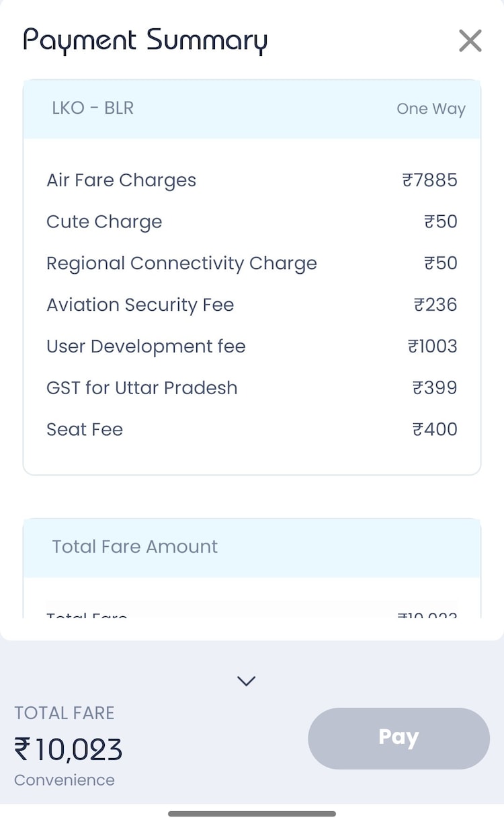Collapse summary using the down chevron

click(247, 681)
